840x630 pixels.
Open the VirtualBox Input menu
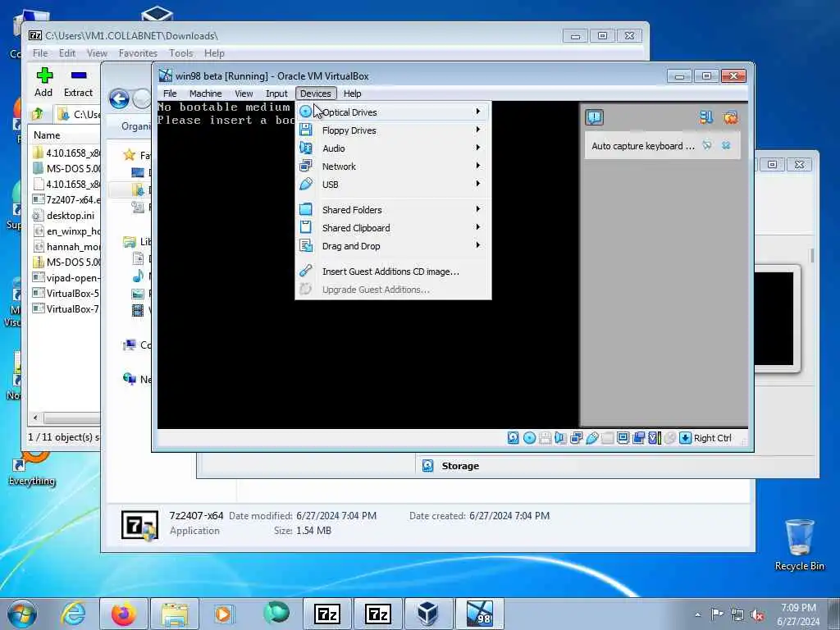(x=276, y=94)
